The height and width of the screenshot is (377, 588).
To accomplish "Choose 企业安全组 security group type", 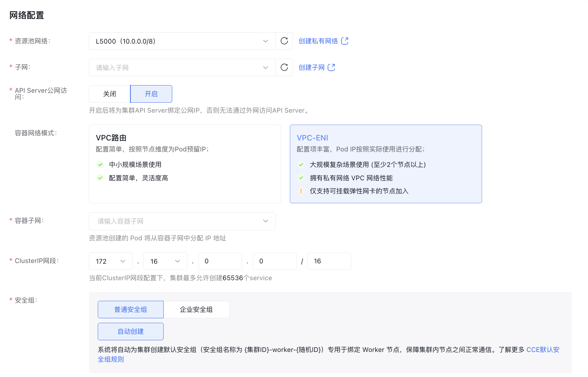I will coord(196,309).
